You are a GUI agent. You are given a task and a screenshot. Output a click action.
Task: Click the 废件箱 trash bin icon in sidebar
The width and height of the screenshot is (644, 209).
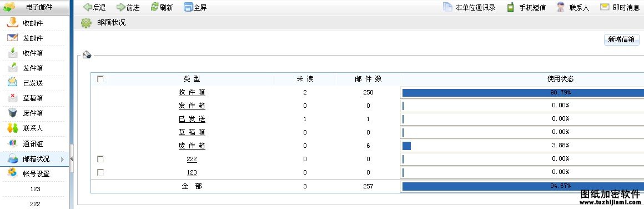point(13,113)
